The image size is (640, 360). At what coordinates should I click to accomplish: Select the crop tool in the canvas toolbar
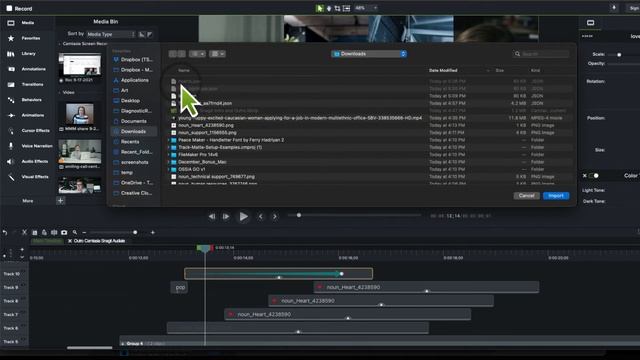[337, 8]
